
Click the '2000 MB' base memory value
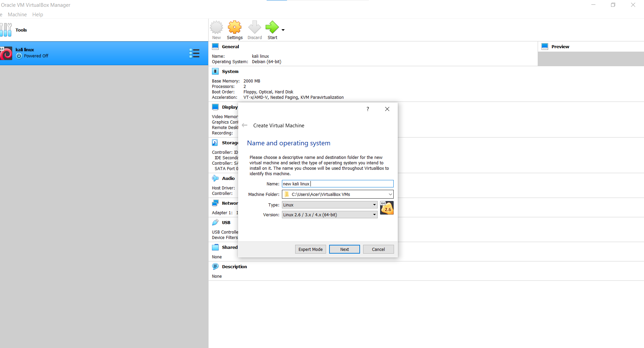(x=252, y=81)
